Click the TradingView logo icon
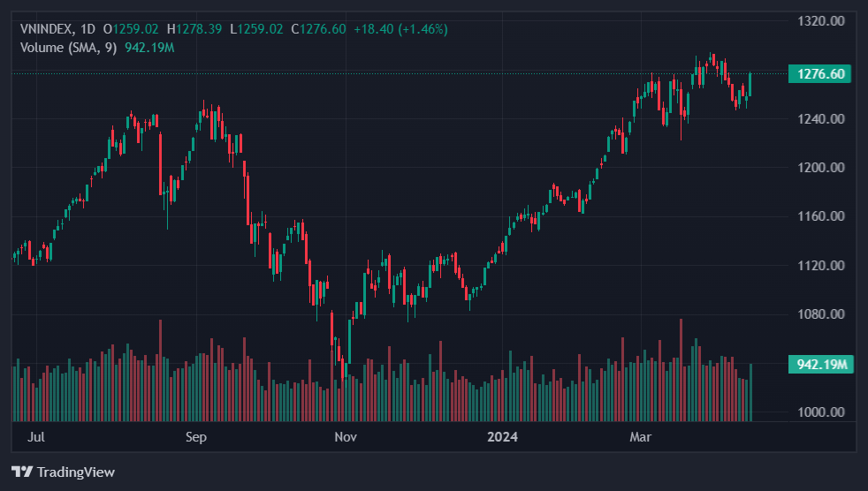 coord(22,472)
